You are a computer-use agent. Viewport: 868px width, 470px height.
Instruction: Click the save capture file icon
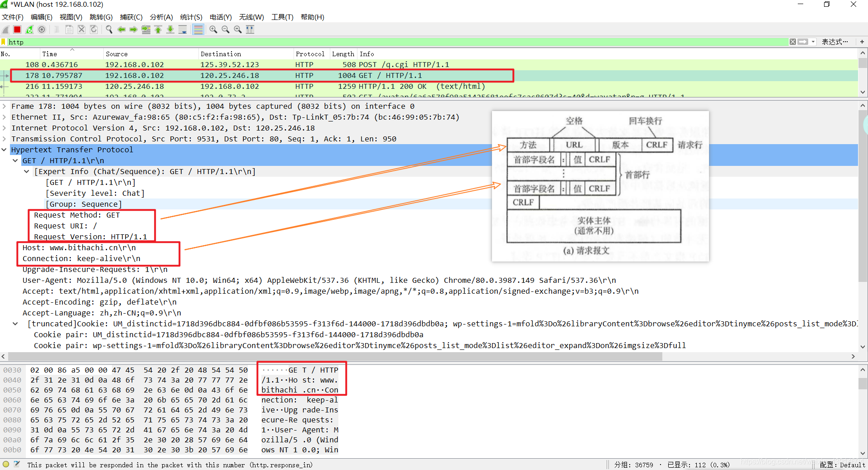coord(69,29)
